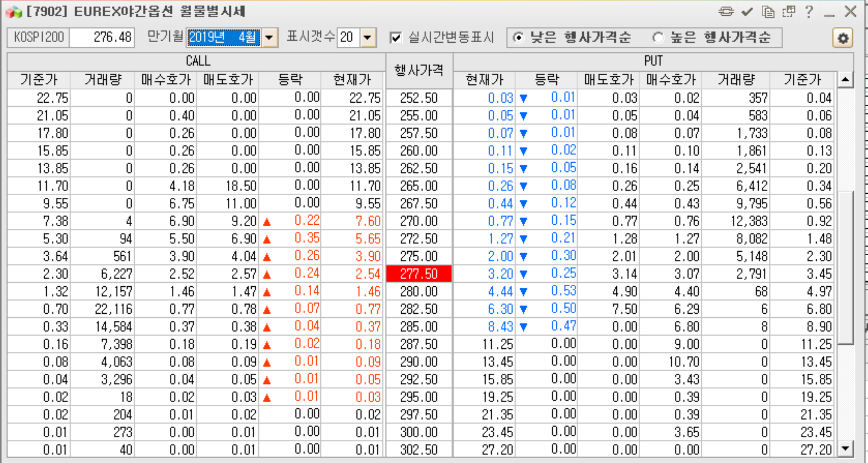Click the colorful app icon beside [7902]
The image size is (868, 463).
coord(14,12)
